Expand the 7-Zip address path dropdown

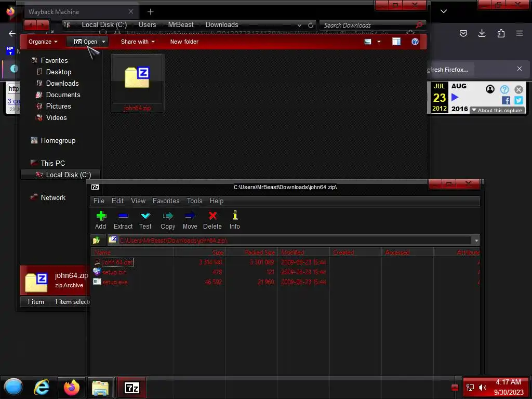click(x=476, y=241)
